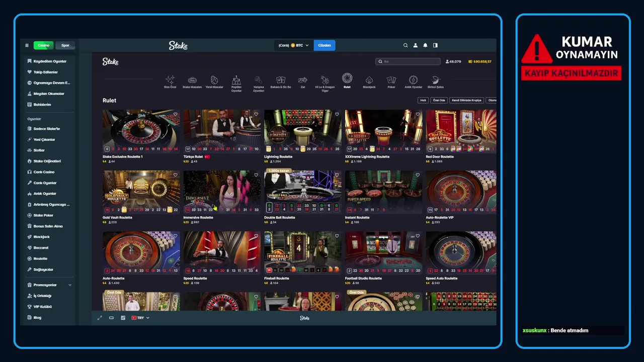The width and height of the screenshot is (644, 362).
Task: Favorite Gold Vault Roulette heart icon
Action: [x=175, y=175]
